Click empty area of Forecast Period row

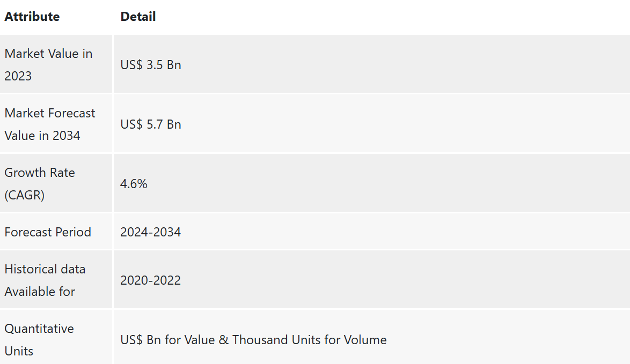click(402, 232)
